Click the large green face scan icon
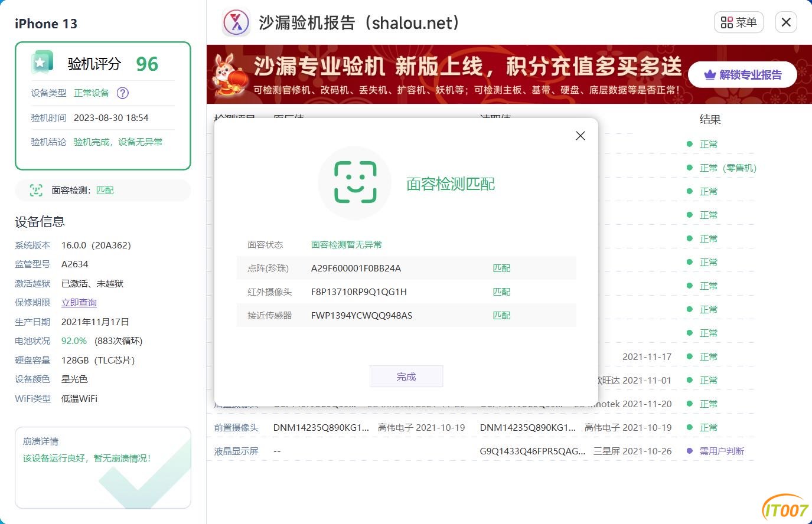This screenshot has height=524, width=812. [355, 183]
